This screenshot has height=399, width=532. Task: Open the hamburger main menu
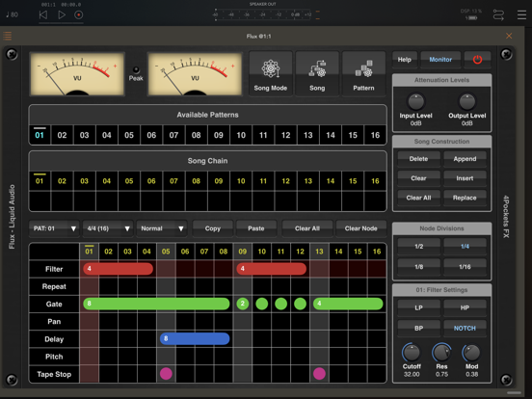tap(521, 14)
